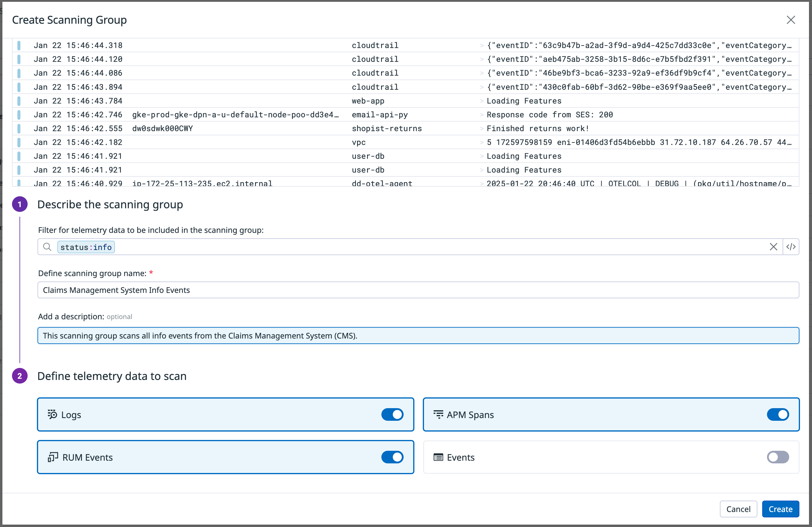
Task: Click the search magnifier icon in filter bar
Action: [x=47, y=247]
